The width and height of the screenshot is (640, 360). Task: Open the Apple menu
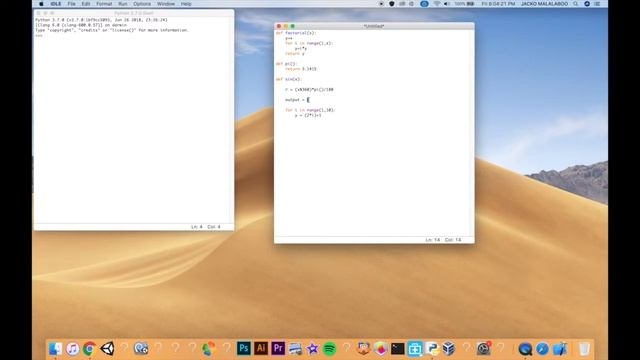(41, 4)
